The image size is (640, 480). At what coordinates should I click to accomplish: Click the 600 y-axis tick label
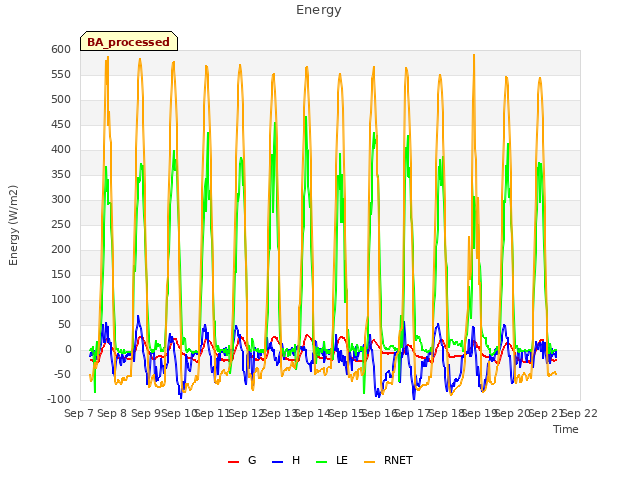tap(61, 50)
